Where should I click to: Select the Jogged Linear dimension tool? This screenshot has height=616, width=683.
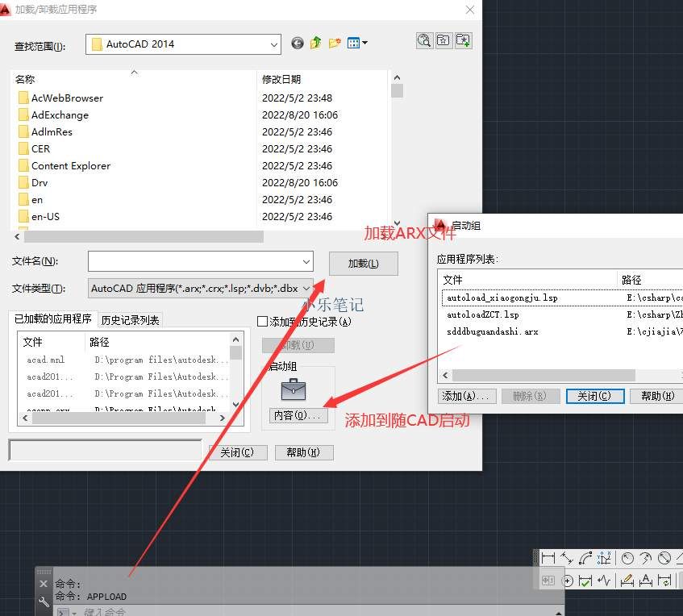[604, 581]
